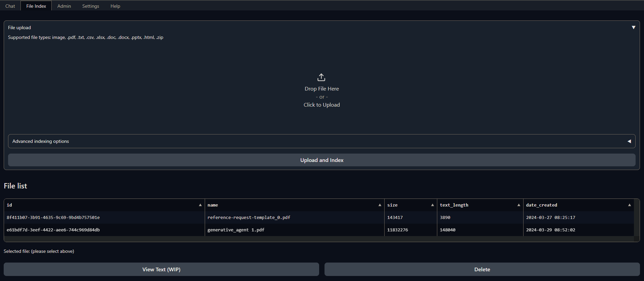Image resolution: width=644 pixels, height=281 pixels.
Task: Go to the Help tab
Action: click(115, 6)
